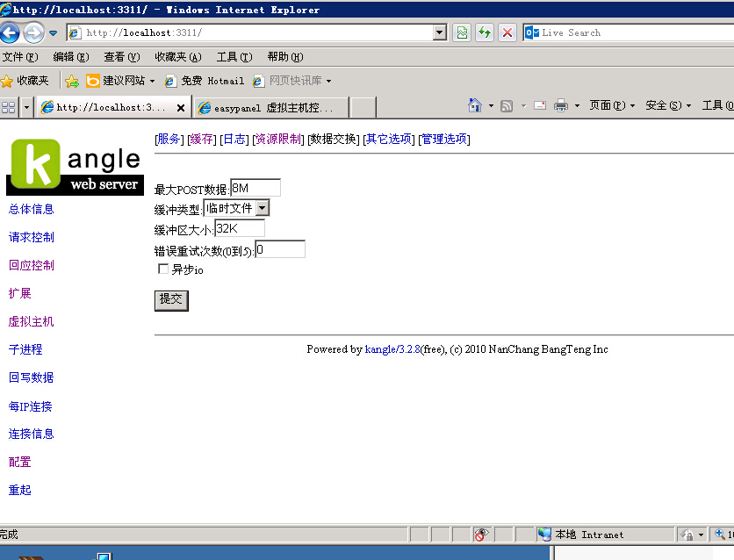This screenshot has width=734, height=560.
Task: Click the 缓冲区大小 input field
Action: 240,228
